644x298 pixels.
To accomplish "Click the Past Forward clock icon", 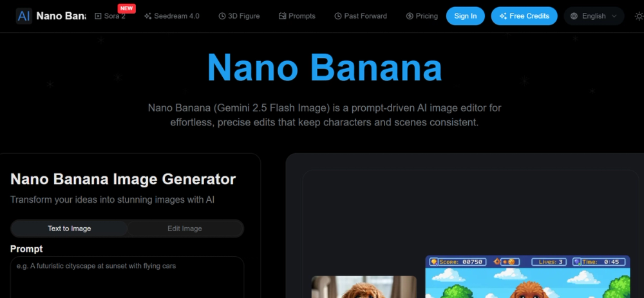I will 338,16.
